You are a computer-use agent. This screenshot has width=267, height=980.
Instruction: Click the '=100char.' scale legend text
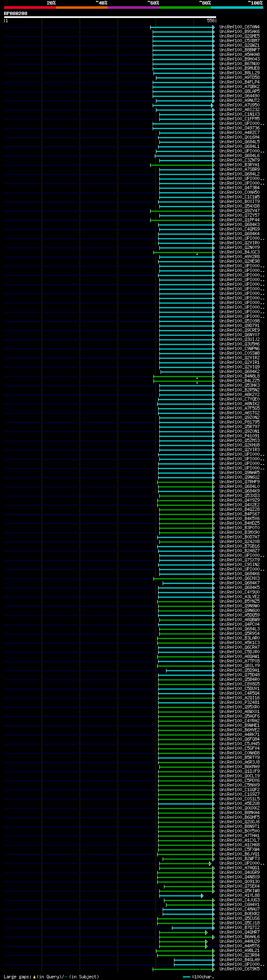[203, 977]
